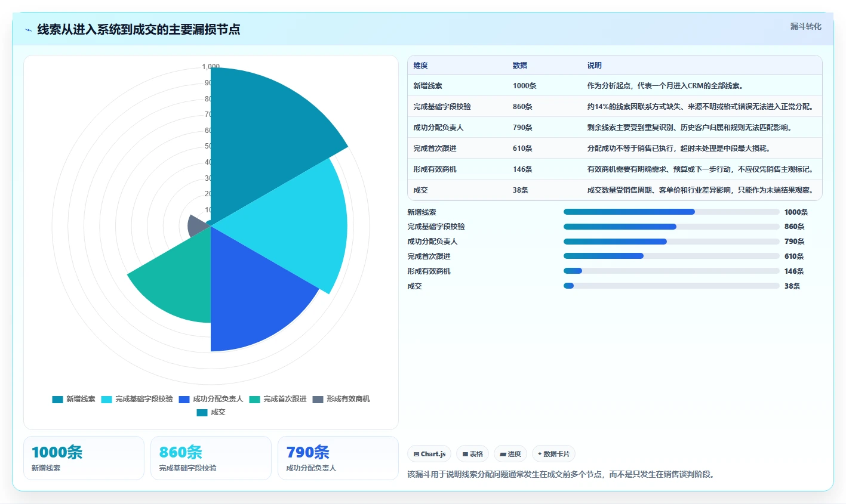846x504 pixels.
Task: Click the 漏斗转化 tag in the header
Action: pos(805,26)
